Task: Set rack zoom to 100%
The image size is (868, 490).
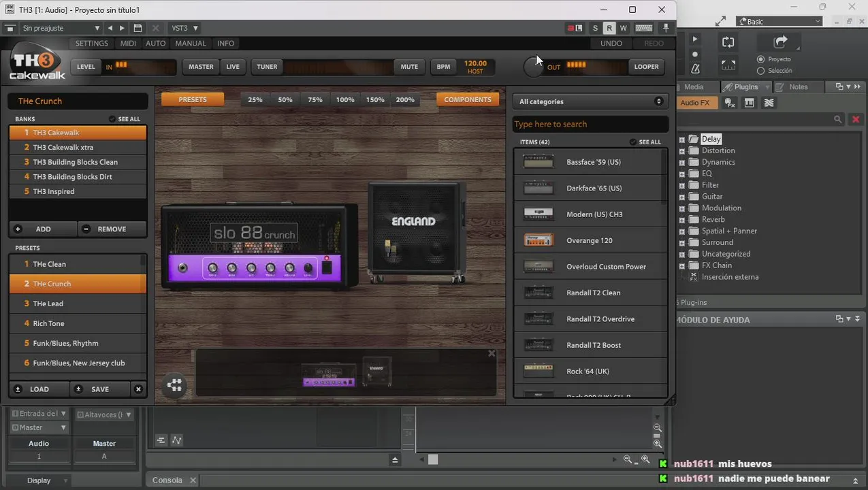Action: (x=345, y=99)
